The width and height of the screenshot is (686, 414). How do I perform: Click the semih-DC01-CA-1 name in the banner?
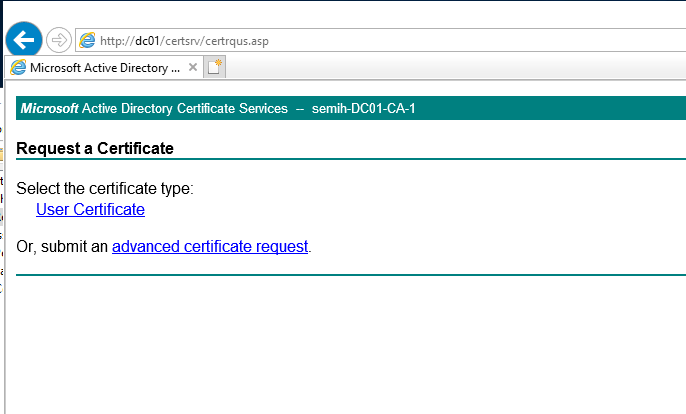(364, 109)
